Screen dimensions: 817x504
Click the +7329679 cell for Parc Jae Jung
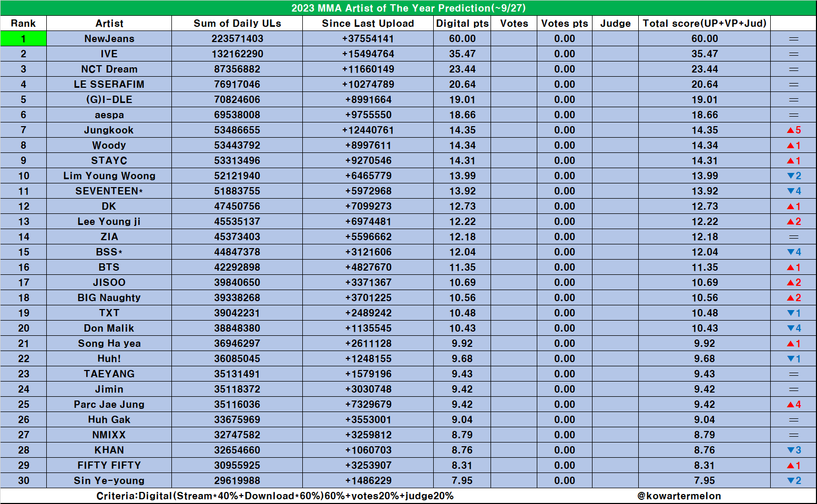368,404
